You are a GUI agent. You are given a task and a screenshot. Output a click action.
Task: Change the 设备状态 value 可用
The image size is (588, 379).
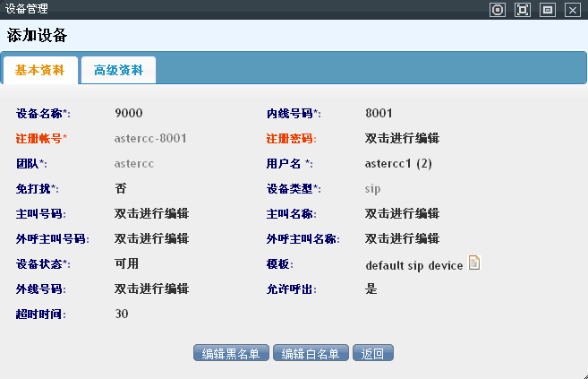tap(127, 264)
